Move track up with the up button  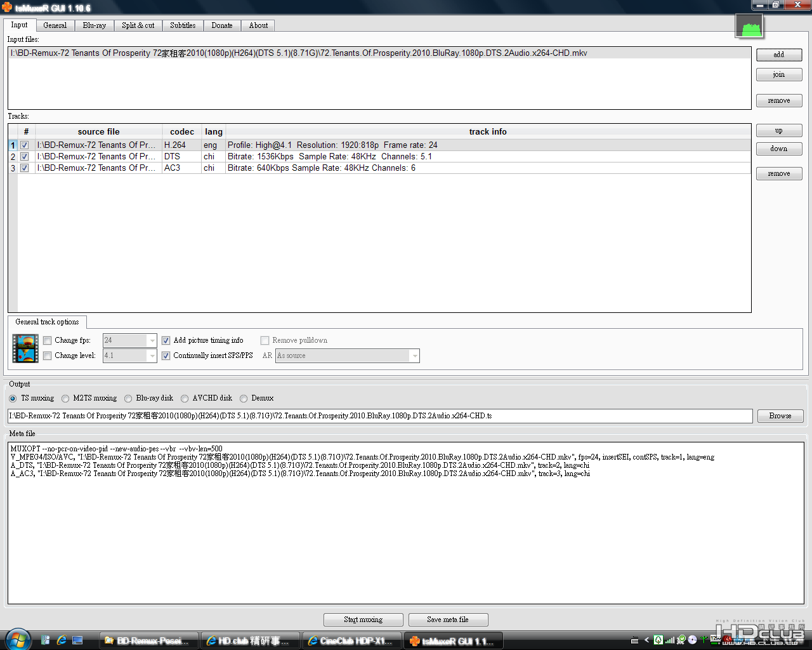(779, 131)
